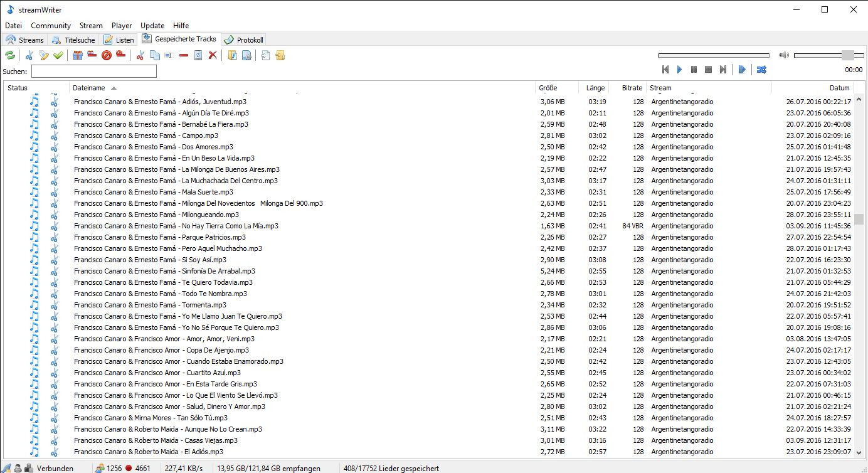Open the Datei menu
The image size is (868, 473).
(13, 26)
